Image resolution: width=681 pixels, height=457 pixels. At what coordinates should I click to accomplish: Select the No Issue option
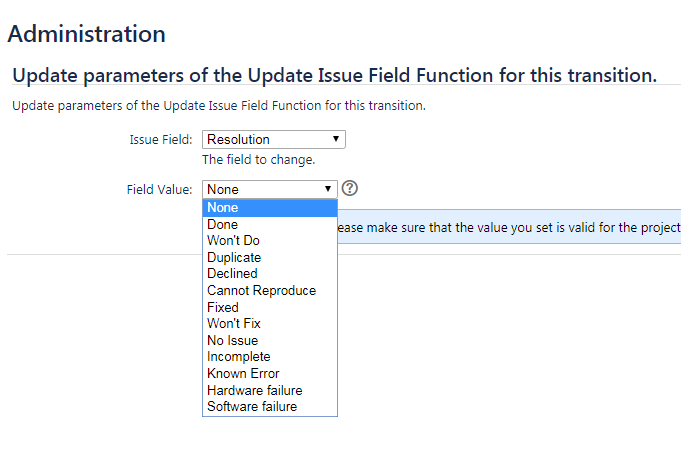pos(270,341)
